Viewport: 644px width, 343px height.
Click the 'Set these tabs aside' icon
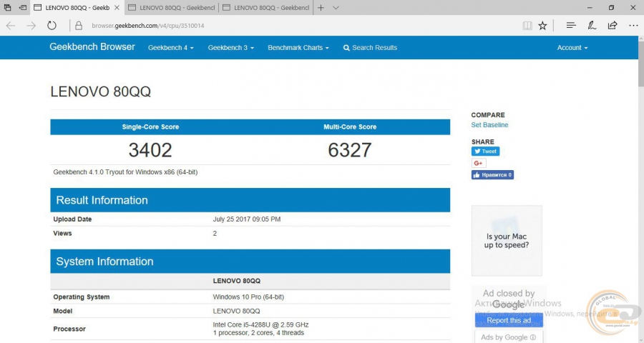click(x=23, y=7)
